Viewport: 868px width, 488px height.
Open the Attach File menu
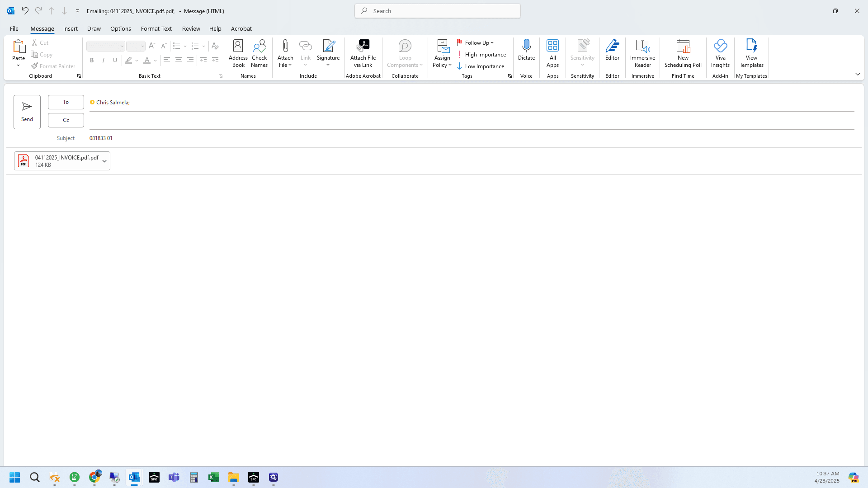pos(285,53)
